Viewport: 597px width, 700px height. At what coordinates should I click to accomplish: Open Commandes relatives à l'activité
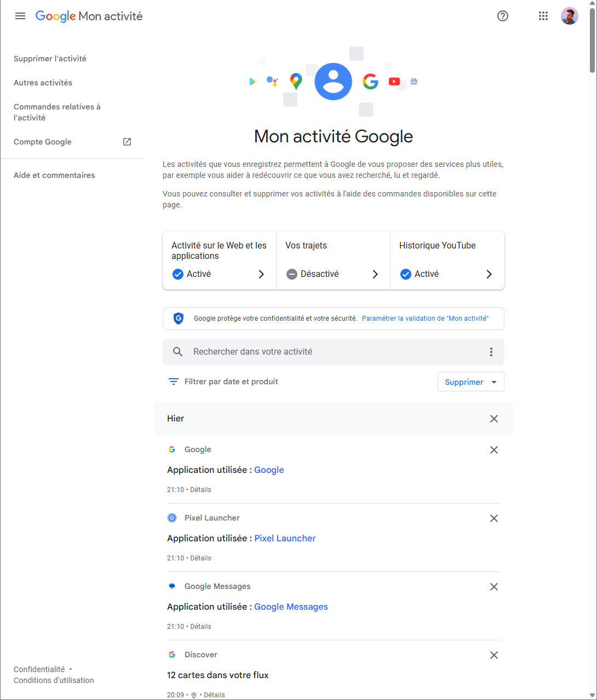[57, 112]
